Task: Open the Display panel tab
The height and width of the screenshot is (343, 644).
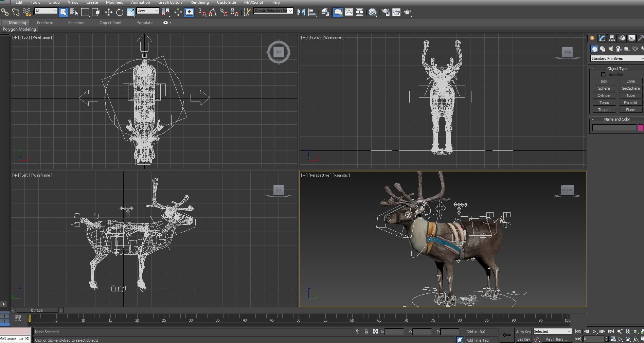Action: coord(632,38)
